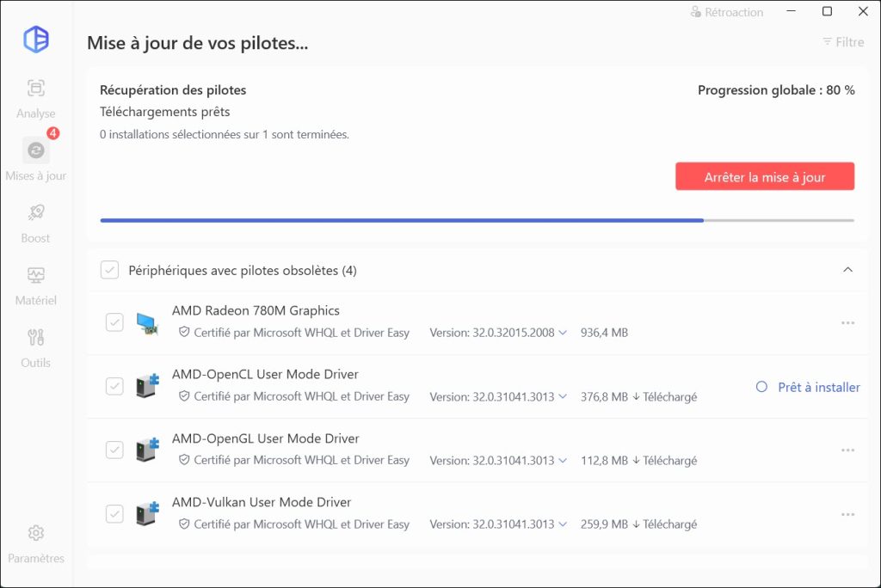
Task: Open more options for AMD Radeon 780M Graphics
Action: pyautogui.click(x=847, y=323)
